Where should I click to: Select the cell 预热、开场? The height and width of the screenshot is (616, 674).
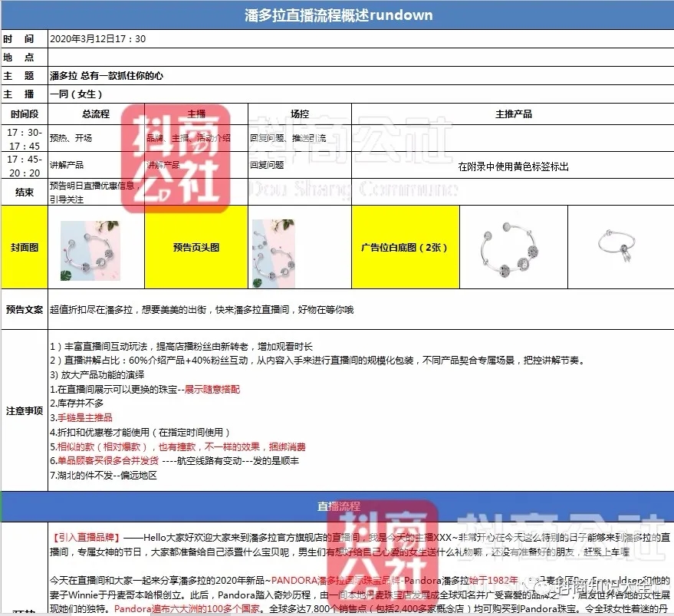[x=96, y=138]
